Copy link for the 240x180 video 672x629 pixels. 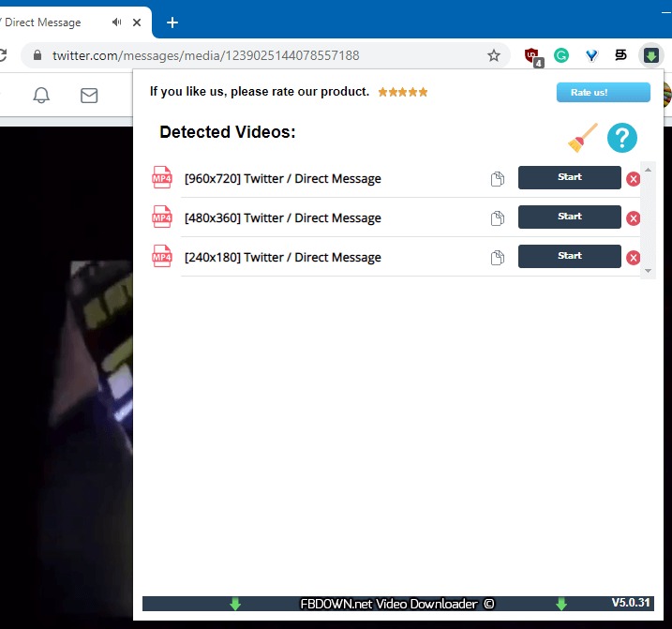[498, 257]
